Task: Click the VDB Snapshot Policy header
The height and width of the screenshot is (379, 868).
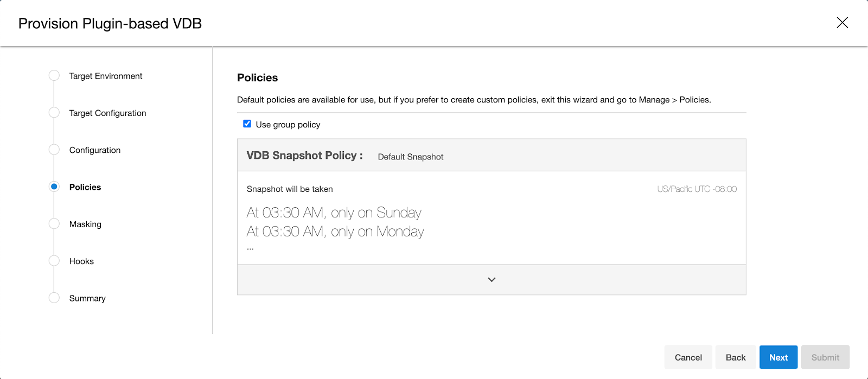Action: coord(304,156)
